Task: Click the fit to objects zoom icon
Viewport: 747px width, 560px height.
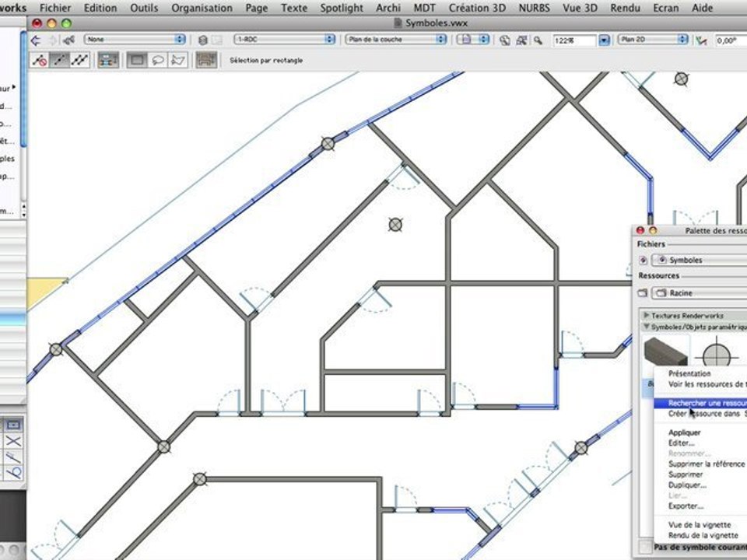Action: (521, 40)
